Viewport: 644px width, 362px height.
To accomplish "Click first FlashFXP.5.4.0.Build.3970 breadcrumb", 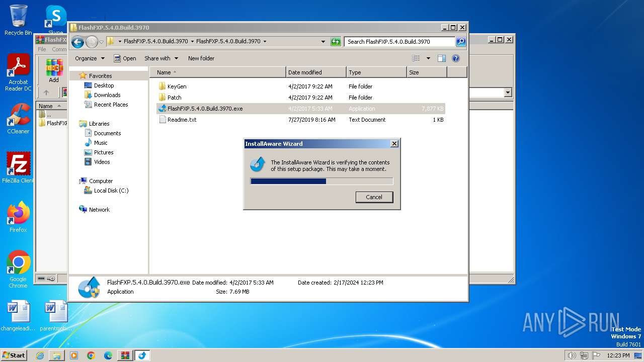I will 155,42.
